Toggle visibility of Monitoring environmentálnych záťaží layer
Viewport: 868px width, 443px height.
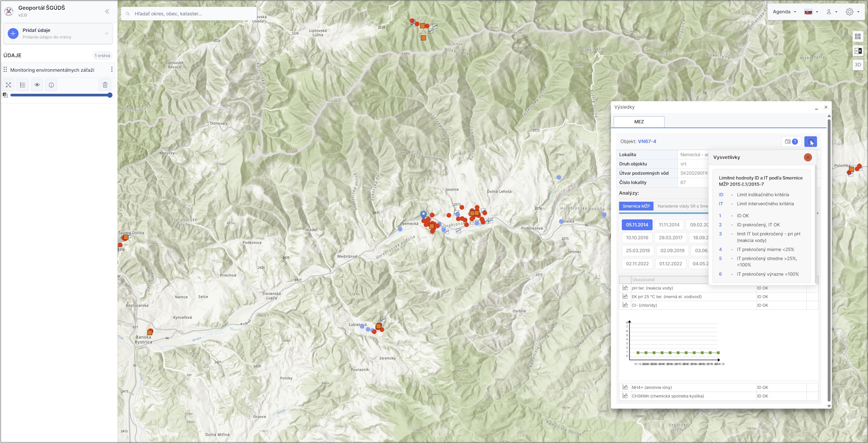pos(37,85)
